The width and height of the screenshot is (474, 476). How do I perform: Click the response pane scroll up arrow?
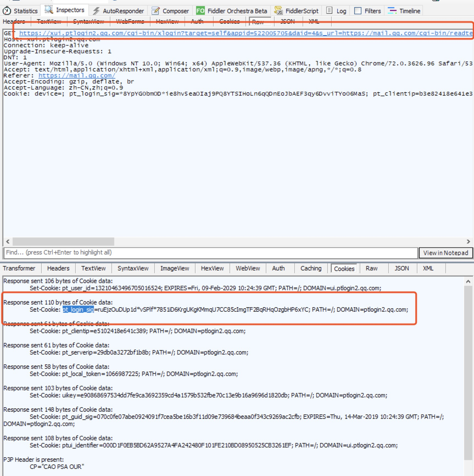click(468, 281)
